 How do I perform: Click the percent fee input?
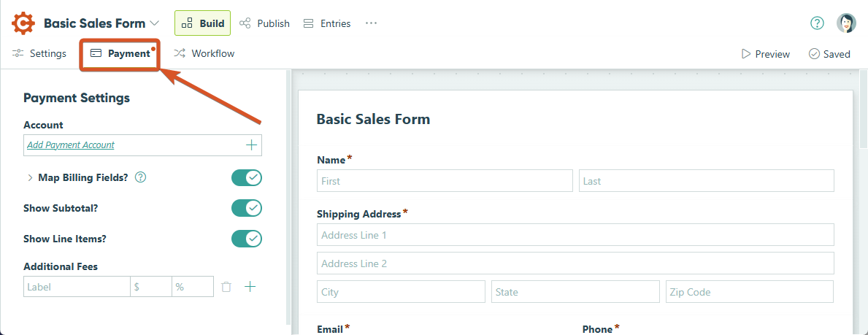(x=193, y=287)
